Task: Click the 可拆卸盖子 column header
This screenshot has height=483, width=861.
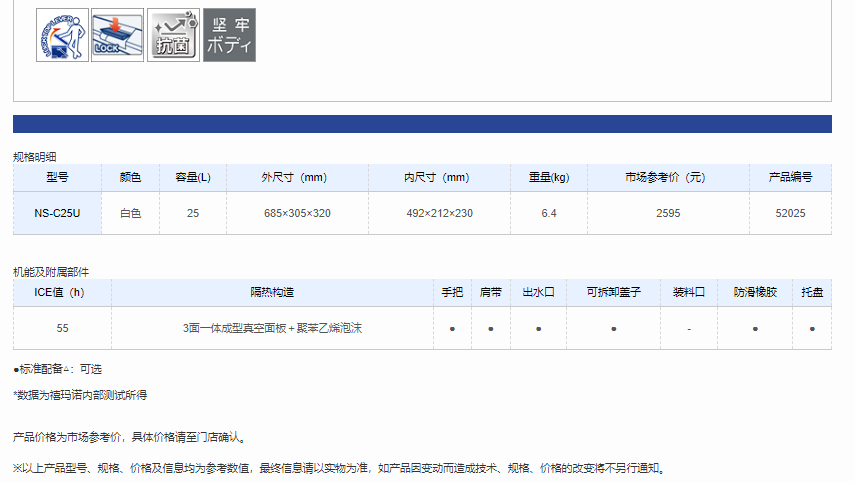Action: tap(613, 293)
